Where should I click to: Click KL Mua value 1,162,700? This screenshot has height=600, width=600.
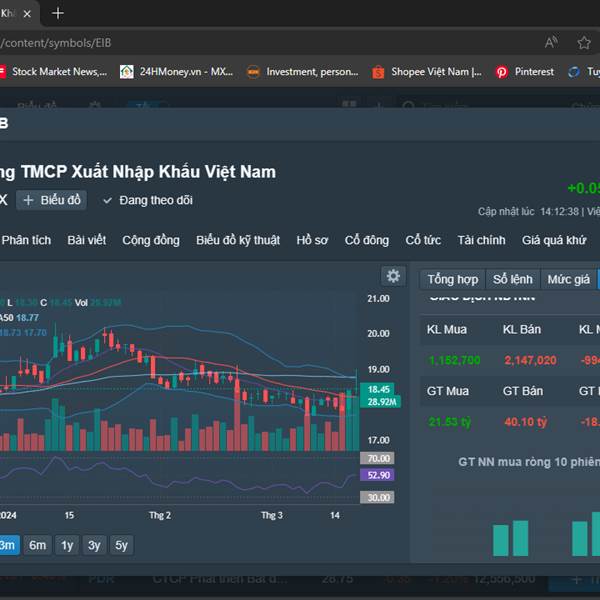[455, 360]
